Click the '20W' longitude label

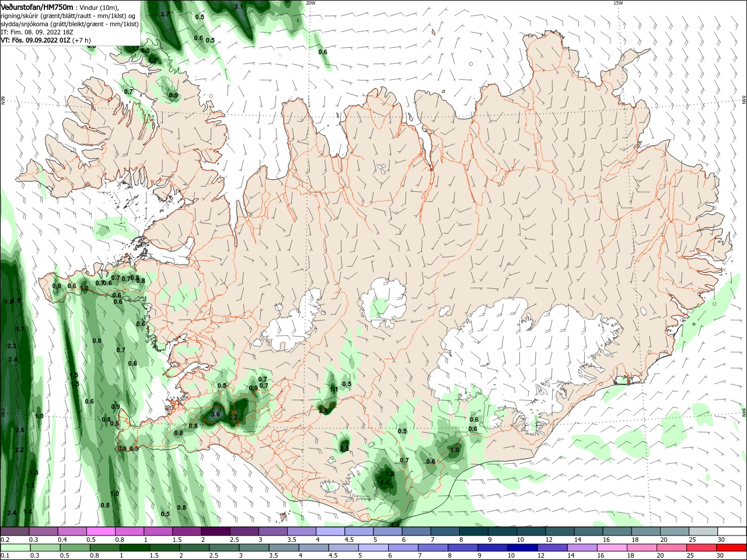coord(310,3)
